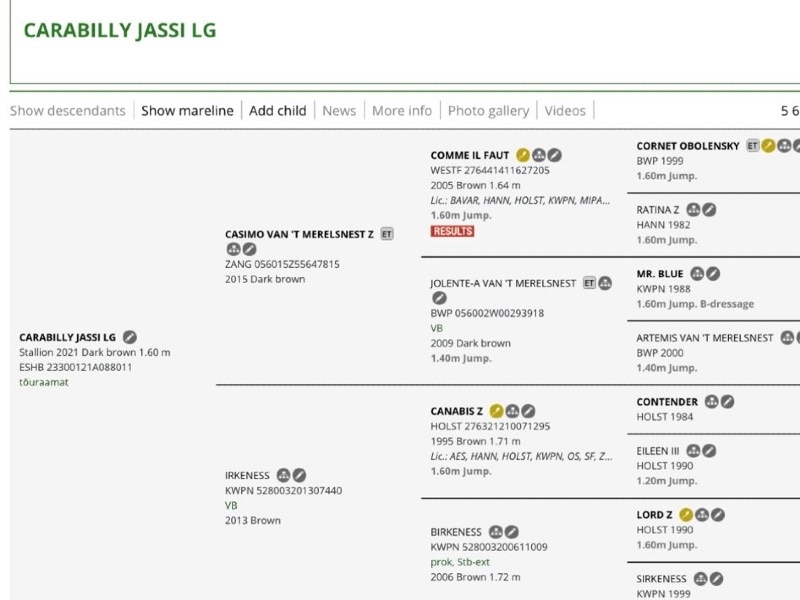Open the edit pencil on Mr. Blue
The image size is (800, 600).
[712, 272]
